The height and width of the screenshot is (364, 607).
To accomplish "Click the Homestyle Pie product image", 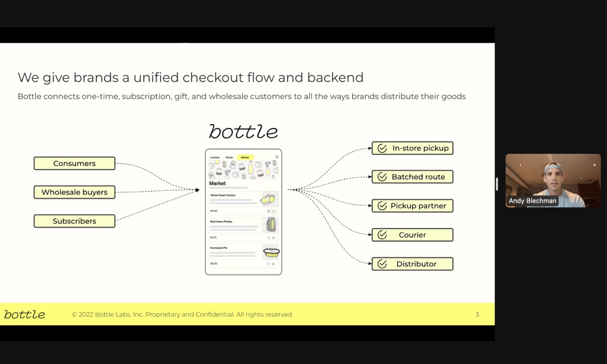I will tap(271, 253).
